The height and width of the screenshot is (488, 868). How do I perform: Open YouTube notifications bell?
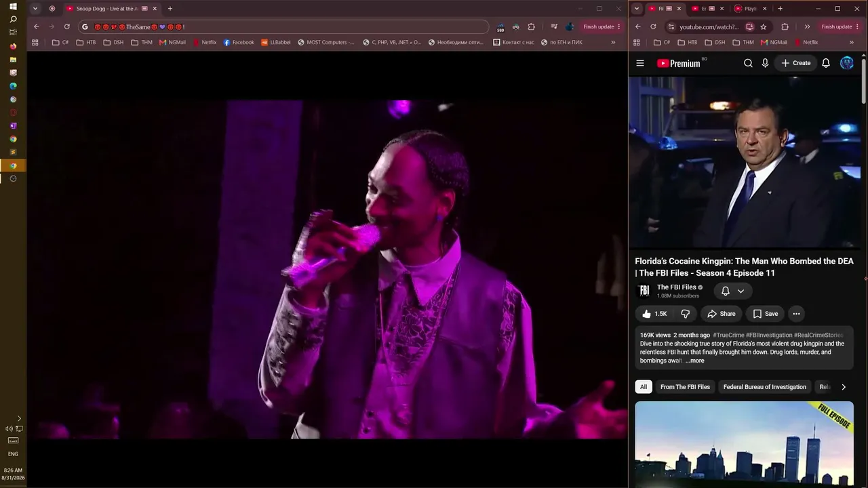click(826, 63)
